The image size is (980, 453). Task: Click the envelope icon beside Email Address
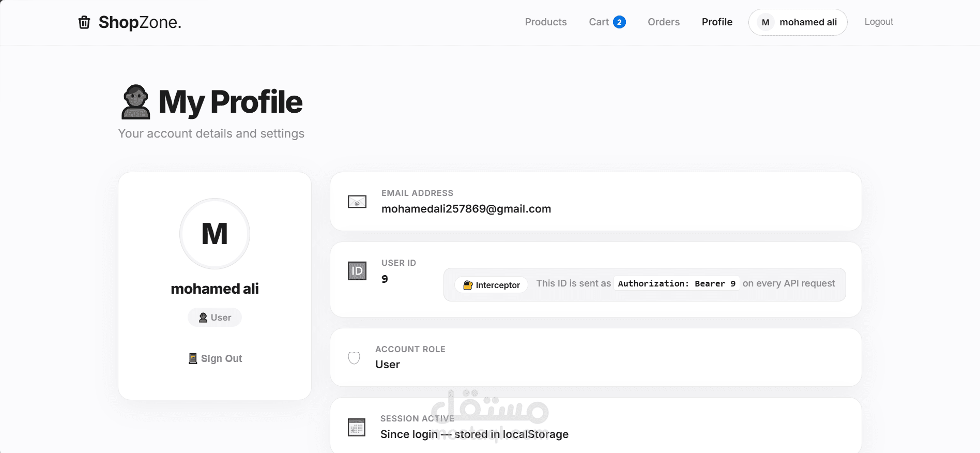357,202
